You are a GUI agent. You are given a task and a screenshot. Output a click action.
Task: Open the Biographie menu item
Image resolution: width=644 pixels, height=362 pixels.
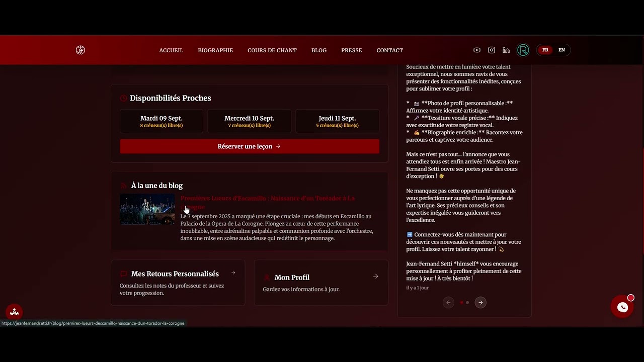coord(215,50)
